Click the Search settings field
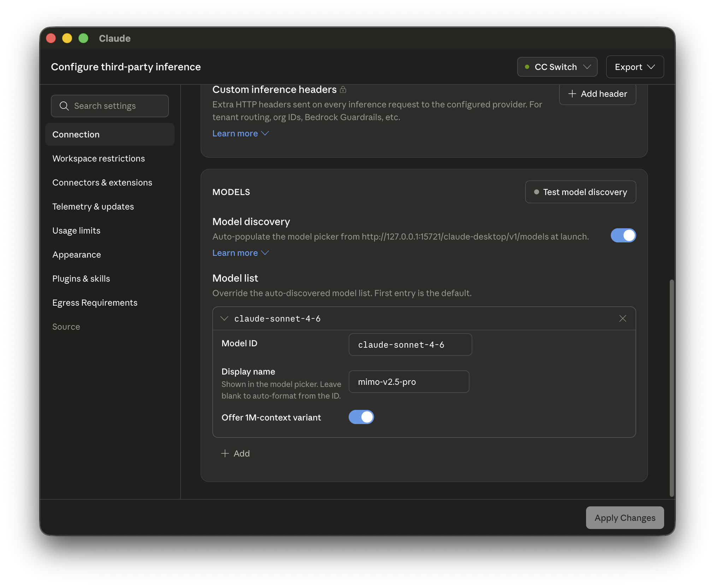The image size is (715, 588). [x=110, y=106]
